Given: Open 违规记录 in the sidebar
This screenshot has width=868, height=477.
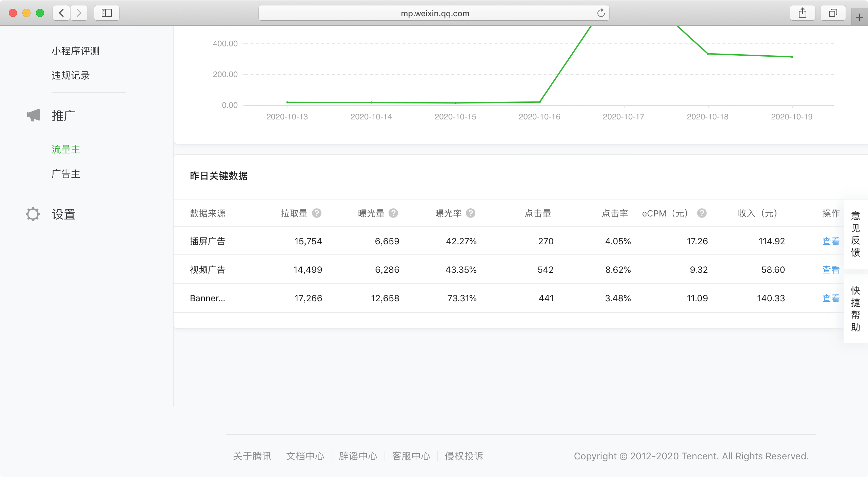Looking at the screenshot, I should [71, 76].
